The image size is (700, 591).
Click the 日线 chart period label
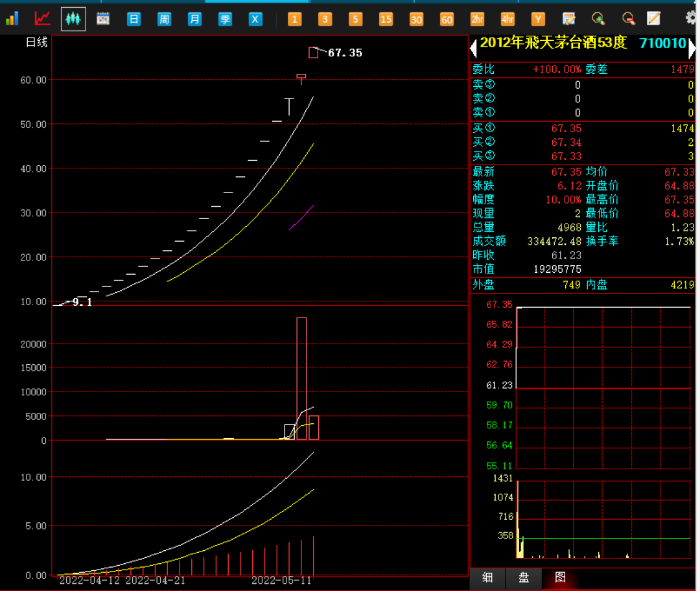click(36, 42)
